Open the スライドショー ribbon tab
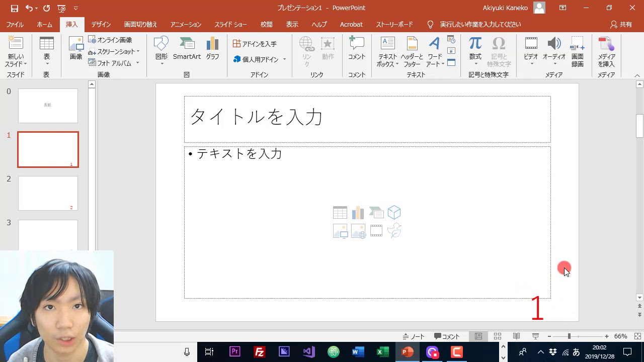644x362 pixels. pyautogui.click(x=230, y=24)
